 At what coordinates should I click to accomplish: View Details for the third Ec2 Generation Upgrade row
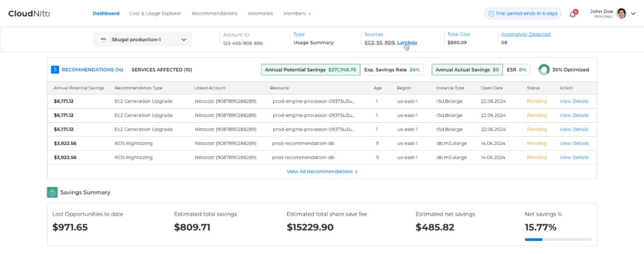574,129
